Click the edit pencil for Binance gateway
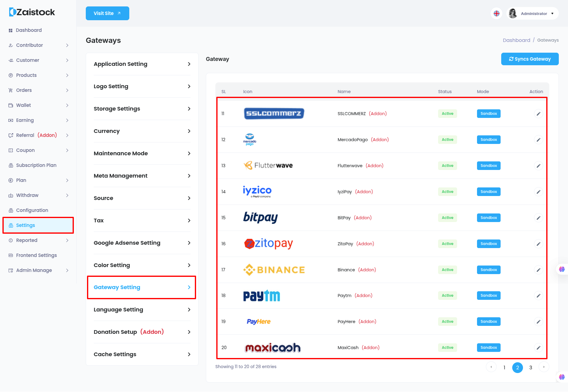 point(538,270)
